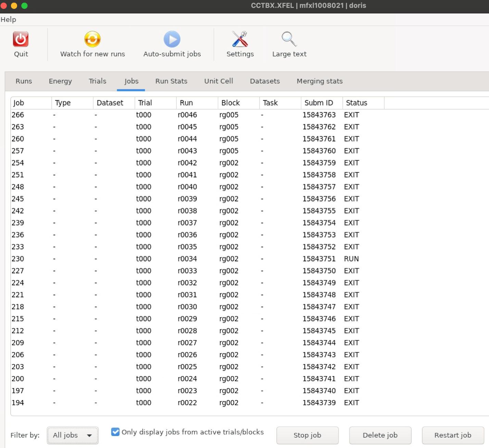Sort by the Status column header

363,103
